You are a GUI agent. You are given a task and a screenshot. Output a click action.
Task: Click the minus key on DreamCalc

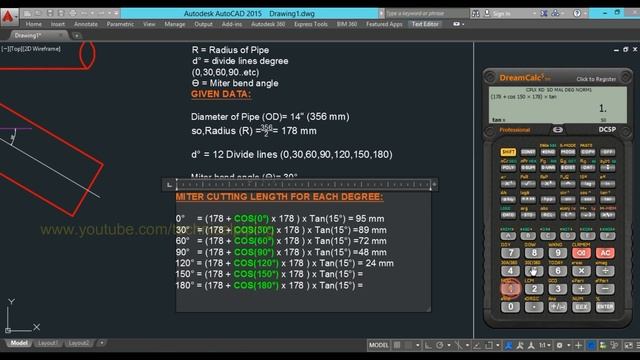(605, 289)
